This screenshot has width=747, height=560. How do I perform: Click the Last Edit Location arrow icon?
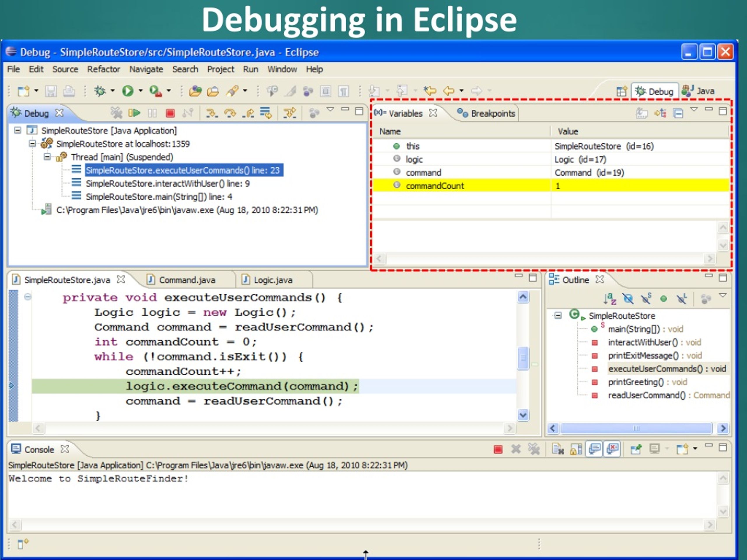430,90
